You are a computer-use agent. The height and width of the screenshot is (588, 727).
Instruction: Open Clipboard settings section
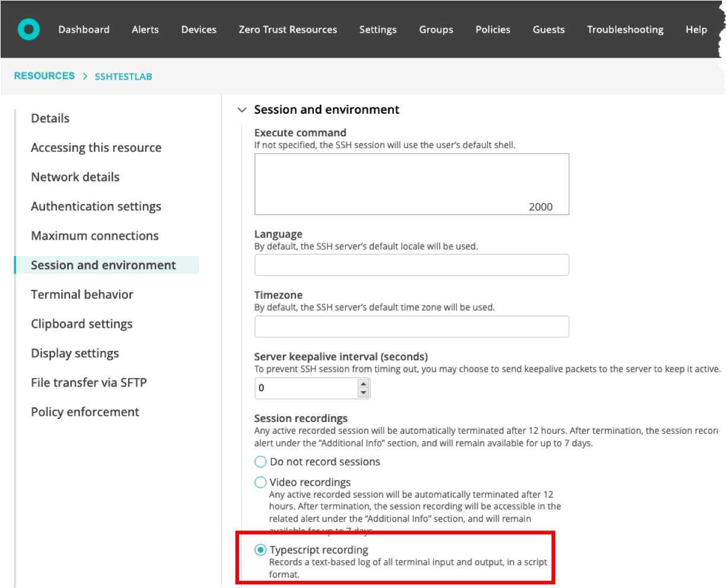[82, 324]
